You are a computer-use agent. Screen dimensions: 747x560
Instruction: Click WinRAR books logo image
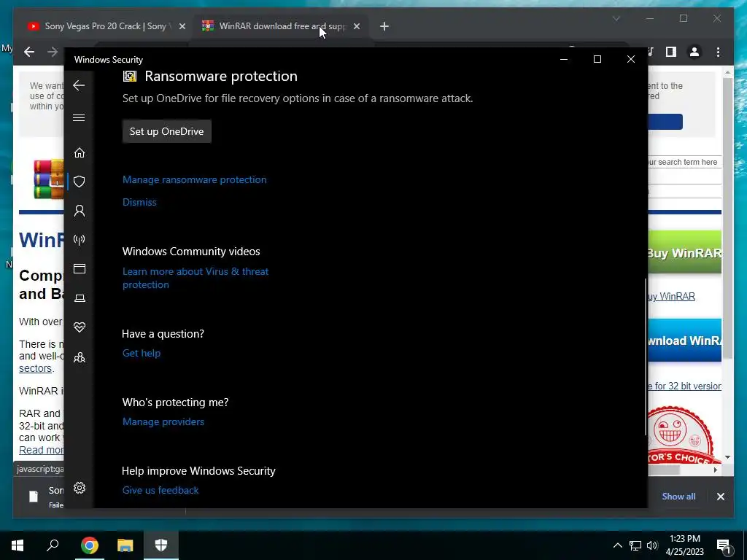pos(49,179)
